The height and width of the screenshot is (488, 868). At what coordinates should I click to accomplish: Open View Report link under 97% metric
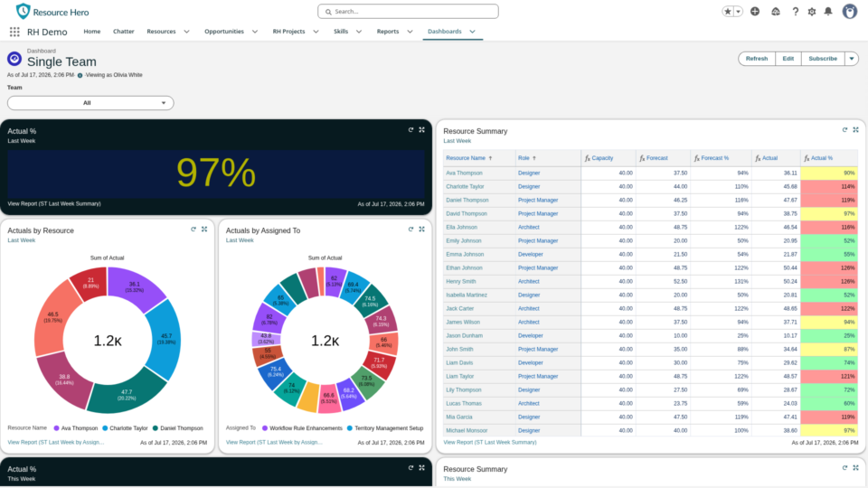54,204
